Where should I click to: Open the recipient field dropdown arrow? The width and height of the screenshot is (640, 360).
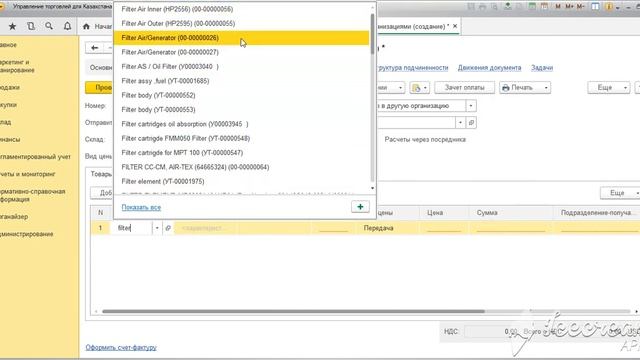tap(460, 122)
